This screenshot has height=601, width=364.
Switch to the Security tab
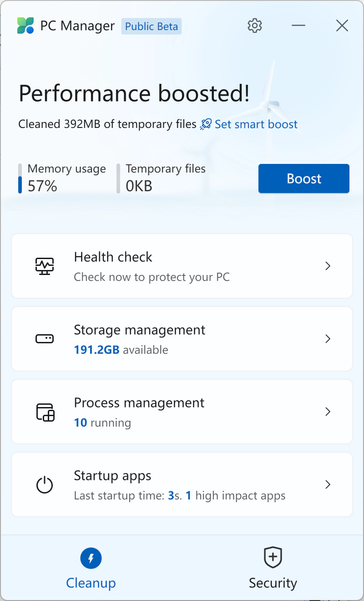click(273, 568)
